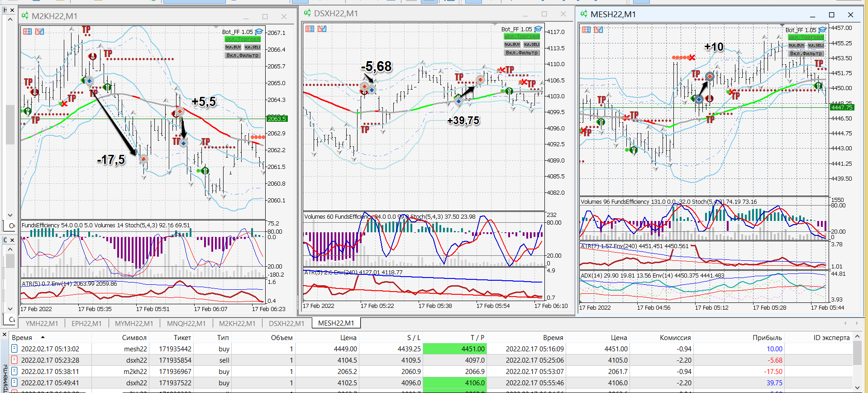Click the buy deal icon on the 05:49:41 row
868x393 pixels.
14,383
